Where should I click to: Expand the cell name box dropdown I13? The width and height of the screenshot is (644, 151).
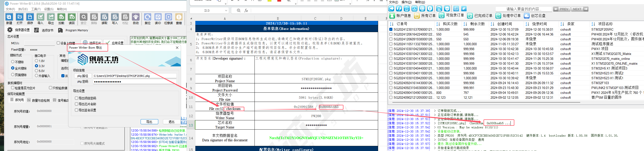click(226, 10)
